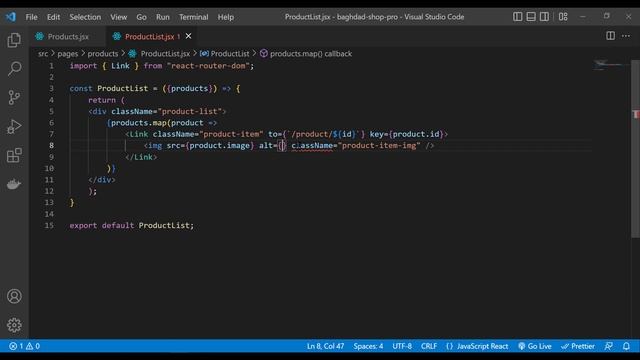Viewport: 640px width, 360px height.
Task: Change line endings via CRLF status item
Action: (x=429, y=346)
